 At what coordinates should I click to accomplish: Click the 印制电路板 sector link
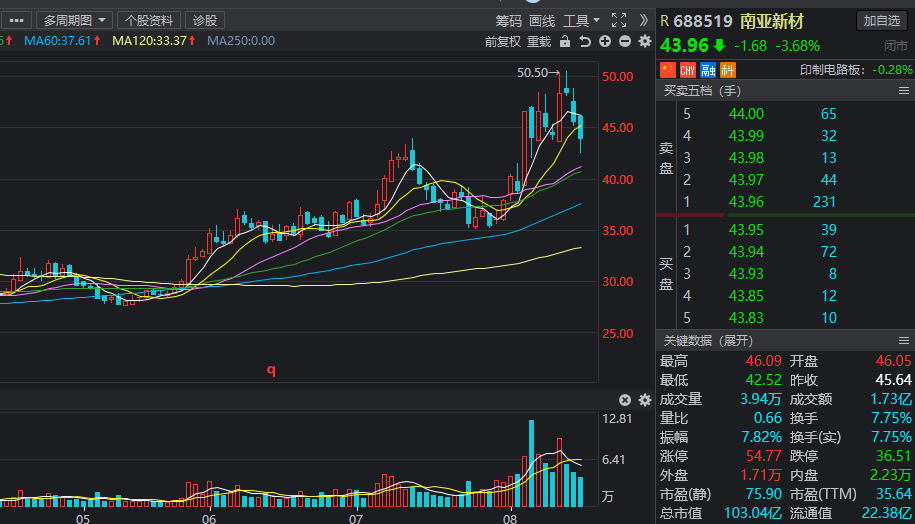pos(855,70)
